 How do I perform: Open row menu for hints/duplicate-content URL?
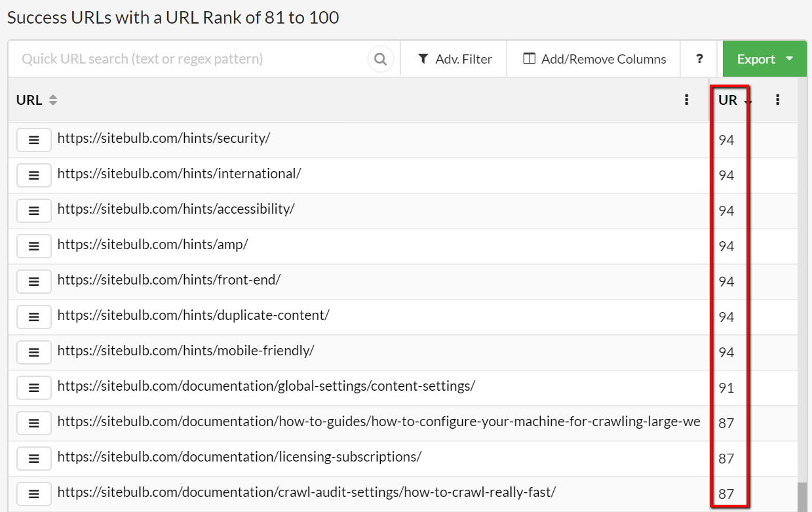pos(34,317)
